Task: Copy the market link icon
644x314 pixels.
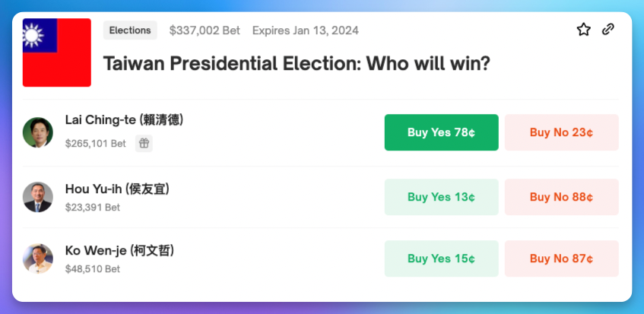Action: pyautogui.click(x=608, y=30)
